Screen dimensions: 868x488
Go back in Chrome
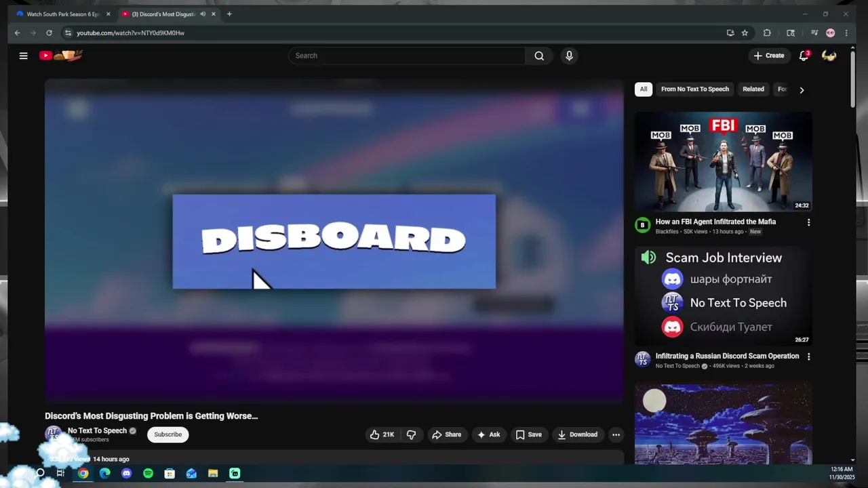pos(18,33)
